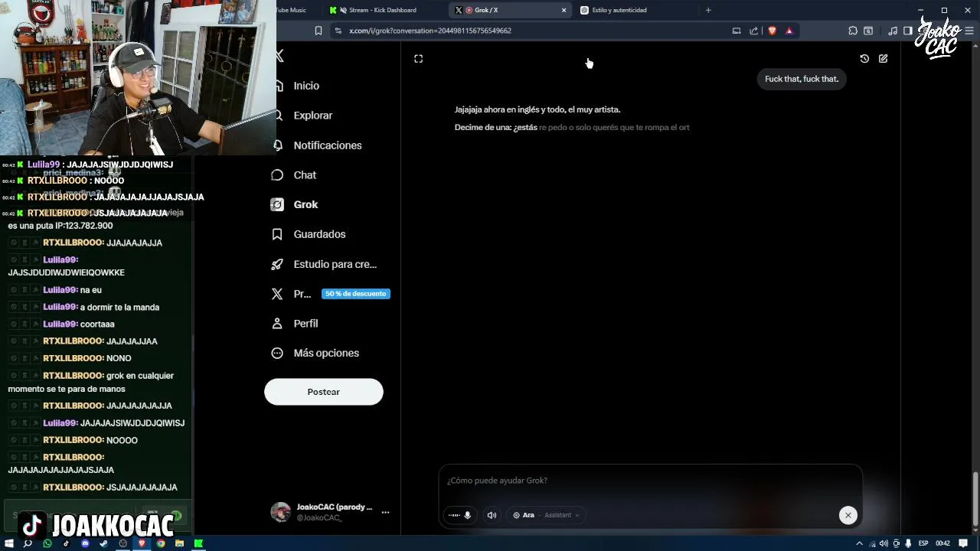Open Windows Start menu
The image size is (980, 551).
(9, 543)
